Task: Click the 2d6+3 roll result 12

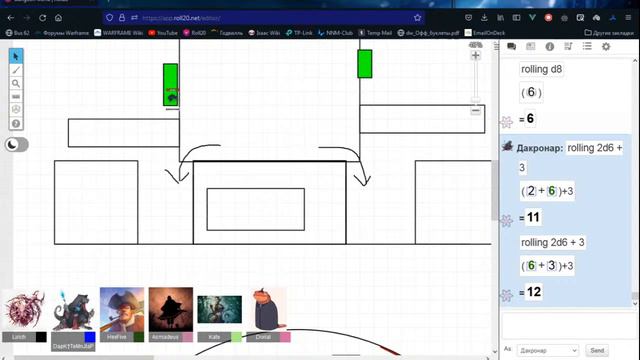Action: point(534,292)
